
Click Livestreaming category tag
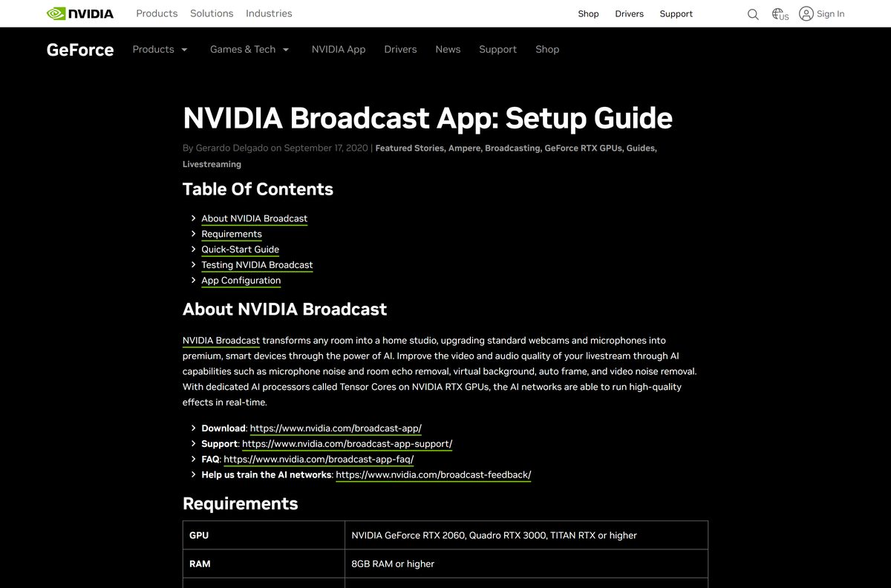pos(212,164)
